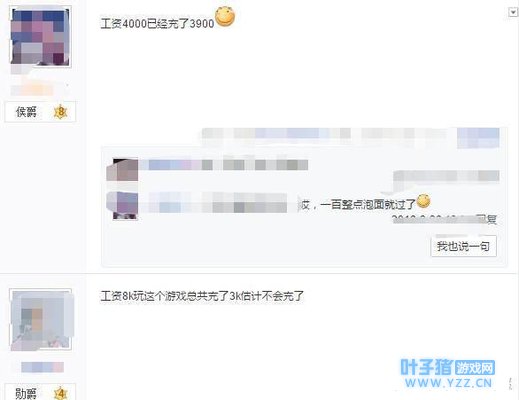Open the dropdown arrow at top-right corner
Screen dimensions: 519x400
[x=512, y=12]
